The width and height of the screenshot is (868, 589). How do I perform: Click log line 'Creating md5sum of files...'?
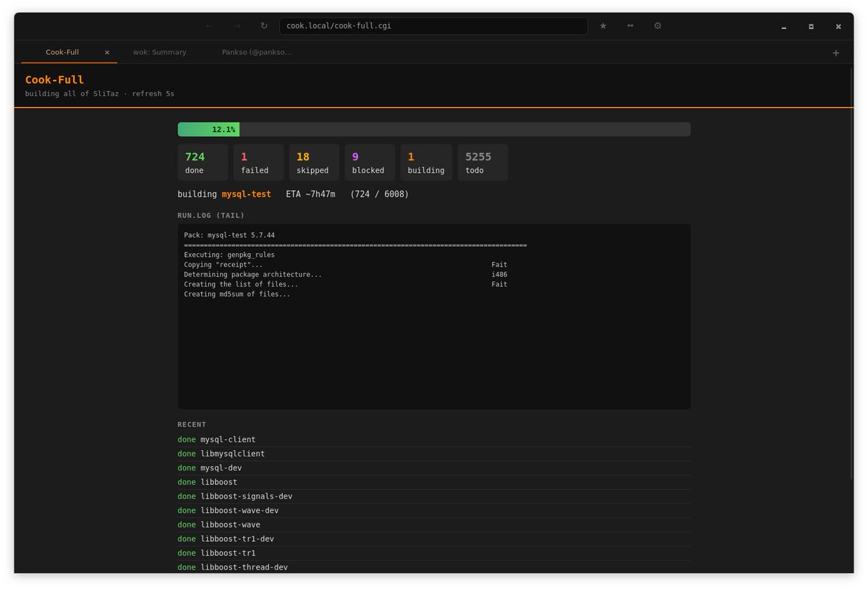[x=237, y=294]
